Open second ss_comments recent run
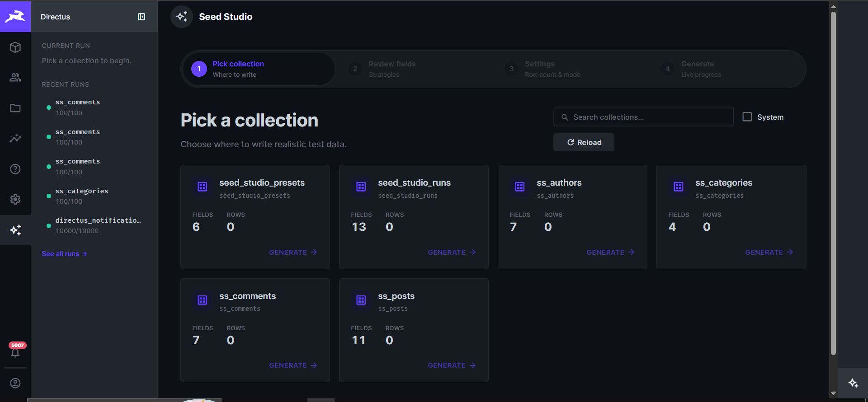This screenshot has width=868, height=402. pos(94,137)
